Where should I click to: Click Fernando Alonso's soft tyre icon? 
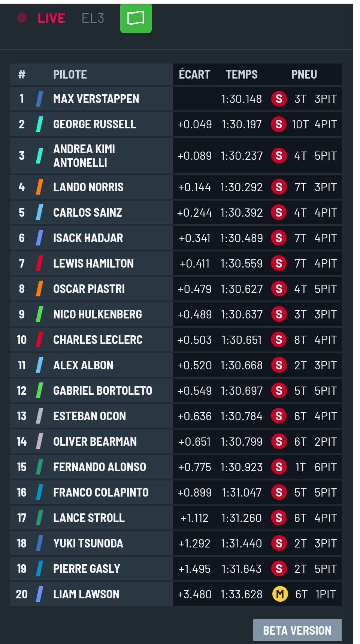(279, 467)
